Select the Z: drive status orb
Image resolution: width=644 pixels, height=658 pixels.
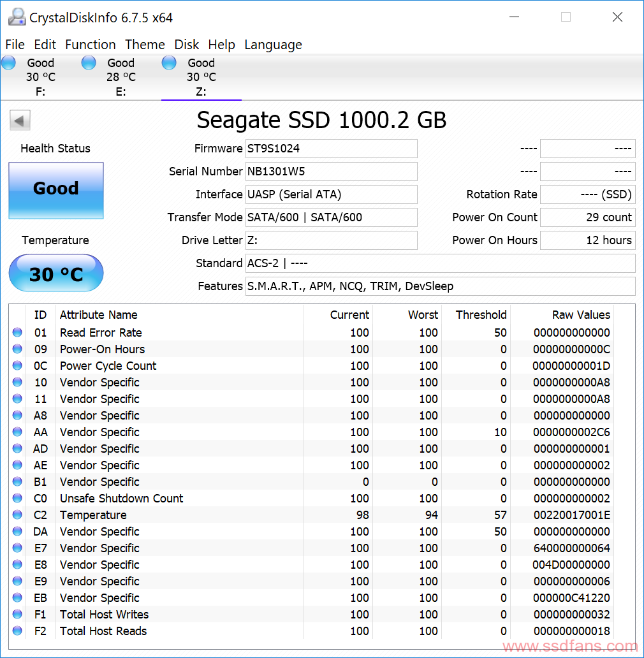(169, 63)
